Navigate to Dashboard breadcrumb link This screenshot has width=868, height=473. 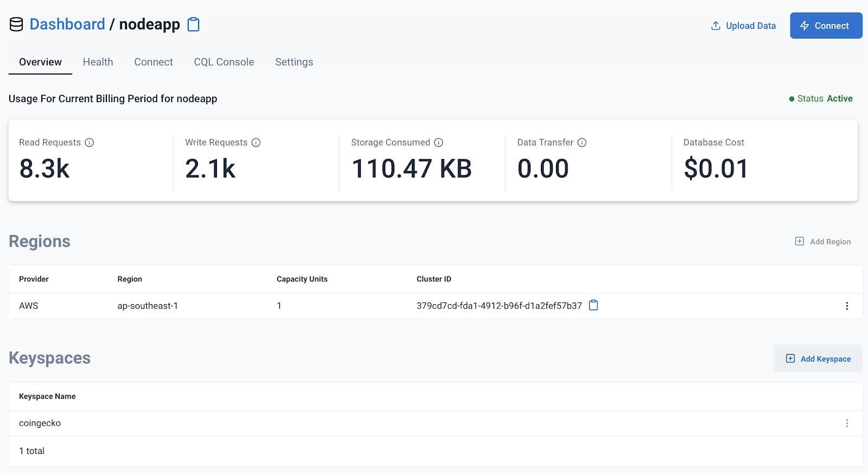pos(67,24)
